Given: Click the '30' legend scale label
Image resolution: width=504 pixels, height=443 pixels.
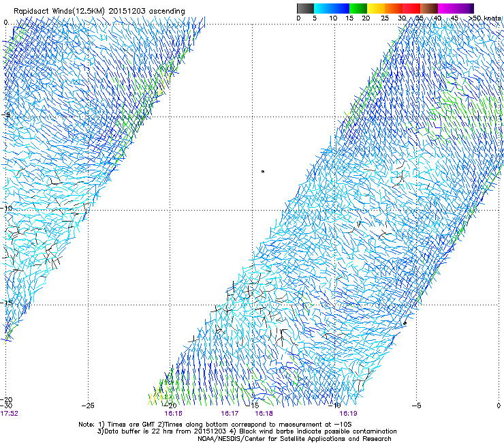Looking at the screenshot, I should pos(402,18).
